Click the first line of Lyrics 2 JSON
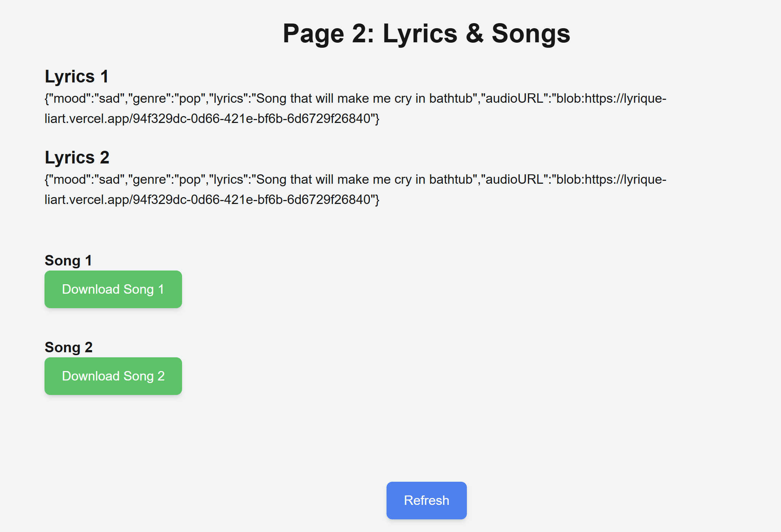The width and height of the screenshot is (781, 532). [x=355, y=179]
